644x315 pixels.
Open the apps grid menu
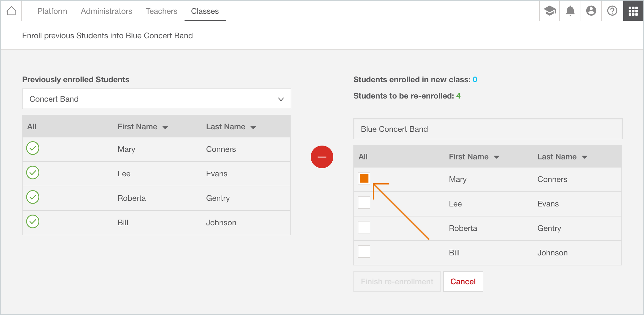tap(633, 11)
